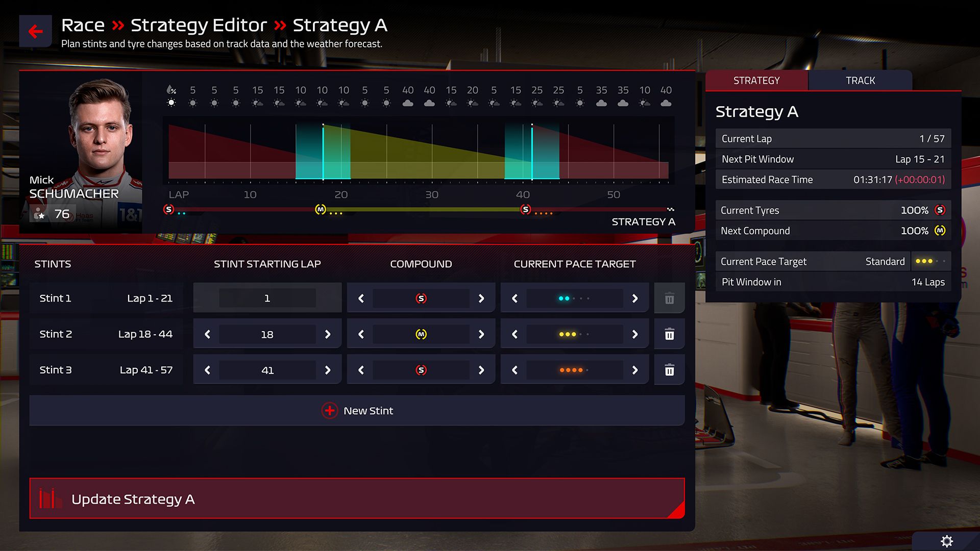Image resolution: width=980 pixels, height=551 pixels.
Task: Raise Stint 2 pace target
Action: (634, 334)
